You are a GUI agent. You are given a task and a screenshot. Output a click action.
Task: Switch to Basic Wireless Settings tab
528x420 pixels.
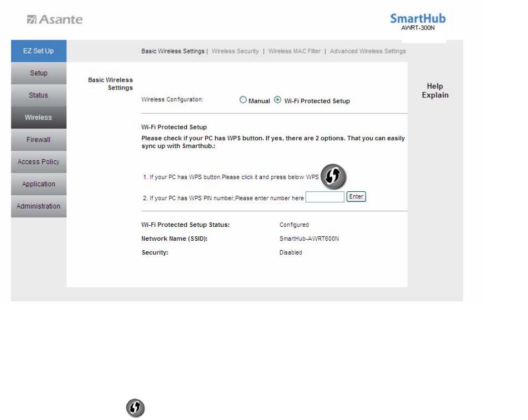pyautogui.click(x=173, y=51)
